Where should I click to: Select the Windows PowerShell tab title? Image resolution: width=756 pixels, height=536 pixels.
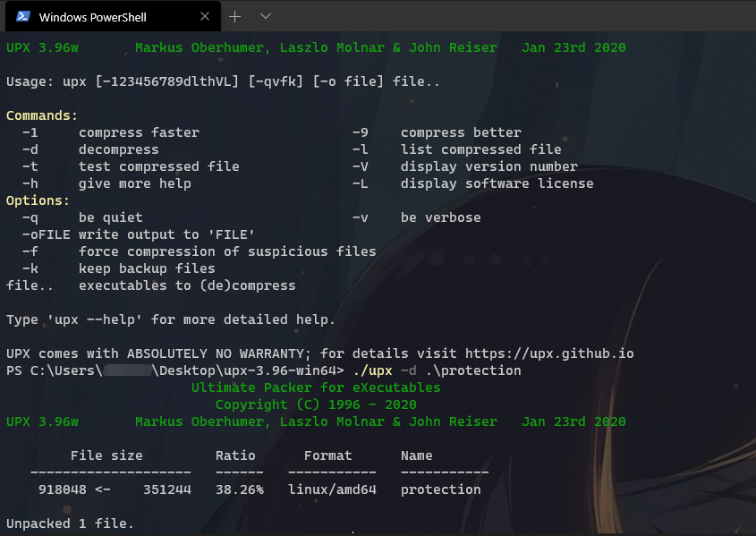coord(92,17)
